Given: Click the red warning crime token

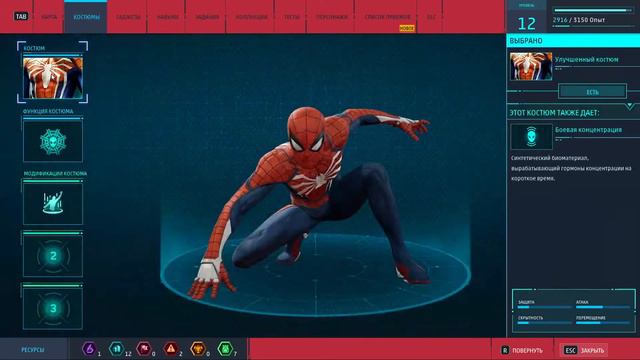Looking at the screenshot, I should point(171,349).
